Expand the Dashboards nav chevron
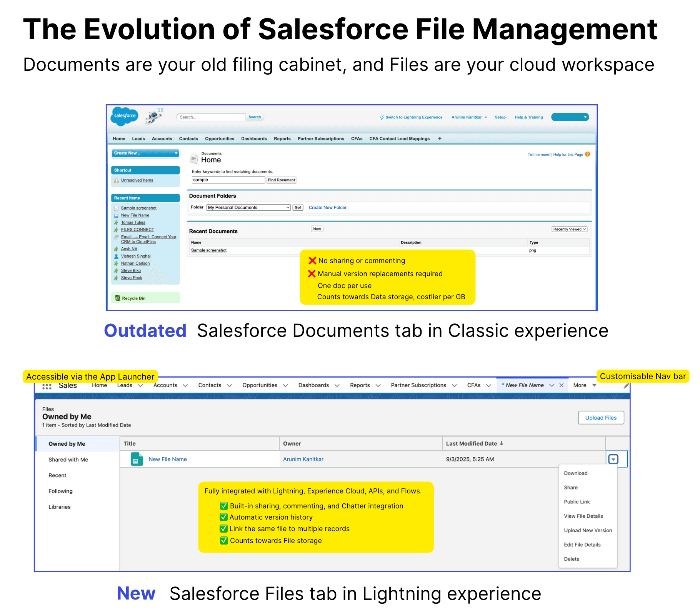The height and width of the screenshot is (613, 700). 337,385
